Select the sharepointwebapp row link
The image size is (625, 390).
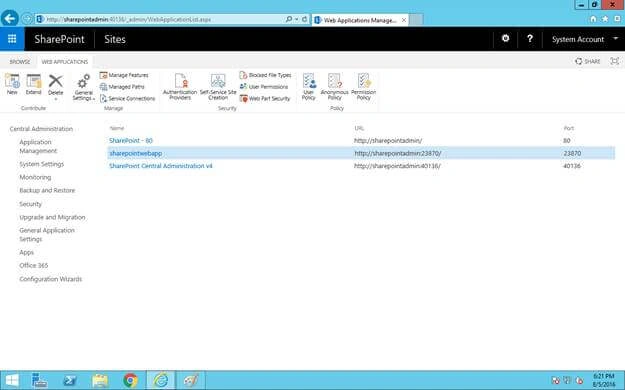[136, 153]
